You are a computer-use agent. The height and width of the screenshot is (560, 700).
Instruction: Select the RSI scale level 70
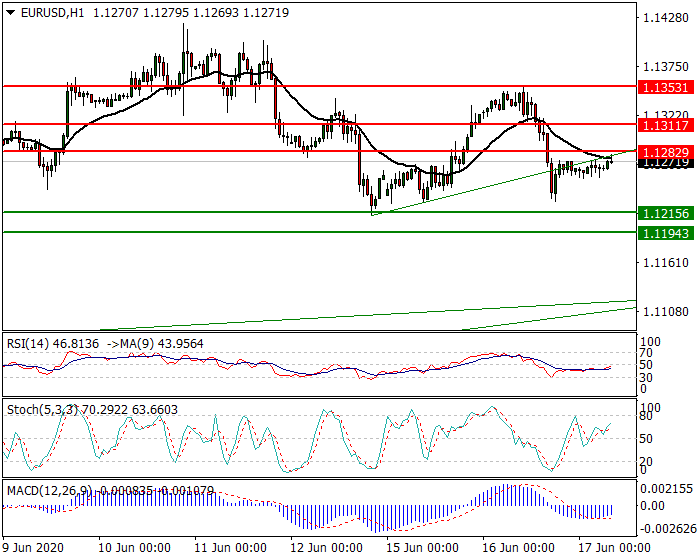pos(646,353)
